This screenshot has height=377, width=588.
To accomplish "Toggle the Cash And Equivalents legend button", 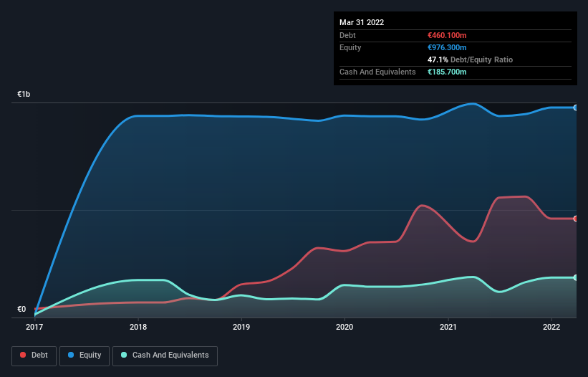I will [165, 355].
